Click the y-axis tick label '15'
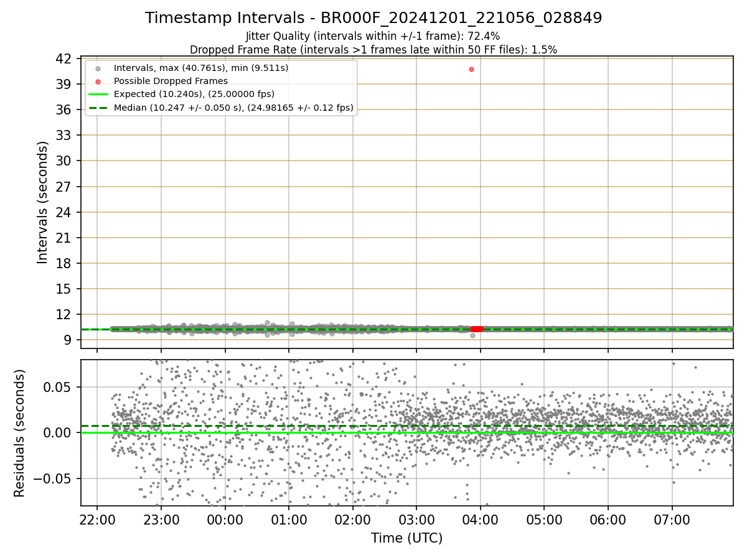747x560 pixels. 63,289
